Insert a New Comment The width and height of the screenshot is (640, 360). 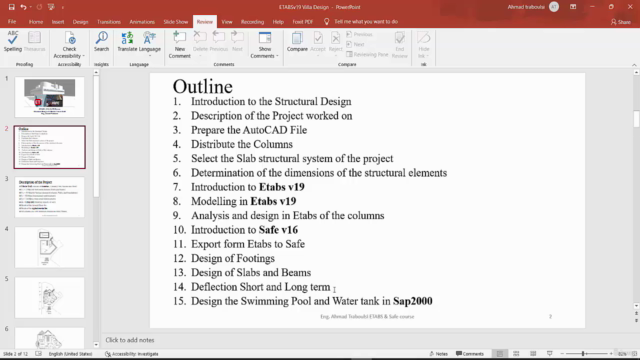tap(180, 45)
